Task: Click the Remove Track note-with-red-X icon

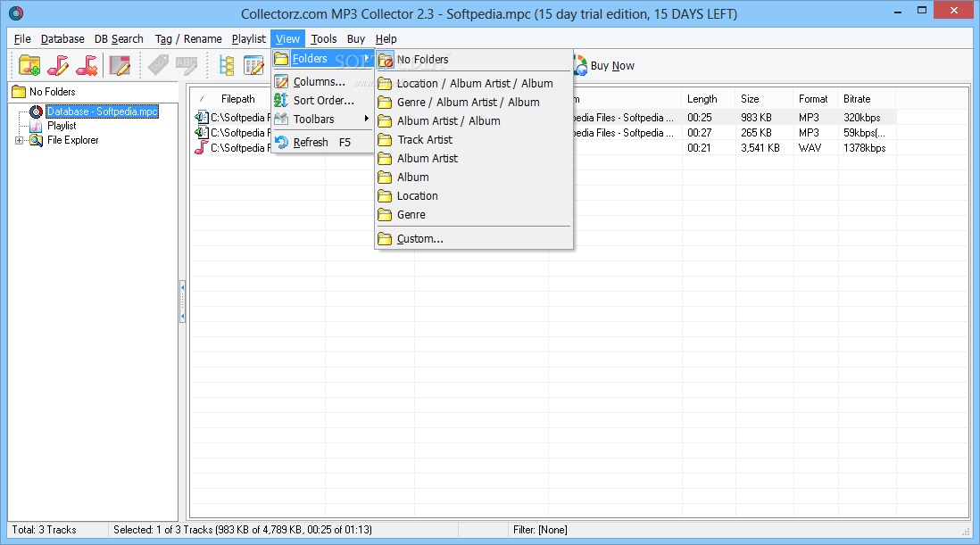Action: tap(87, 65)
